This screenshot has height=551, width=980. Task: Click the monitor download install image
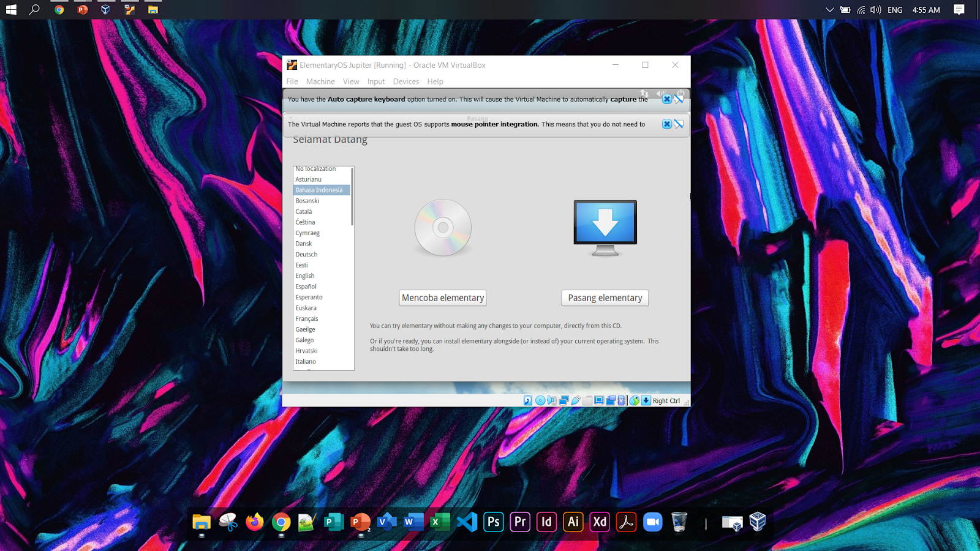(x=605, y=228)
